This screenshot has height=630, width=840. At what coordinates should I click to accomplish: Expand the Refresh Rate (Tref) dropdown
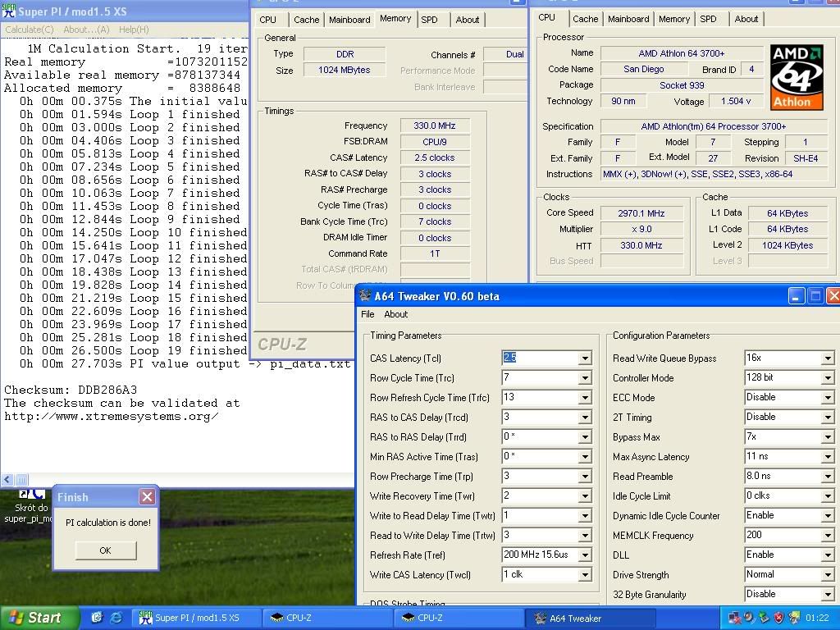click(x=585, y=555)
